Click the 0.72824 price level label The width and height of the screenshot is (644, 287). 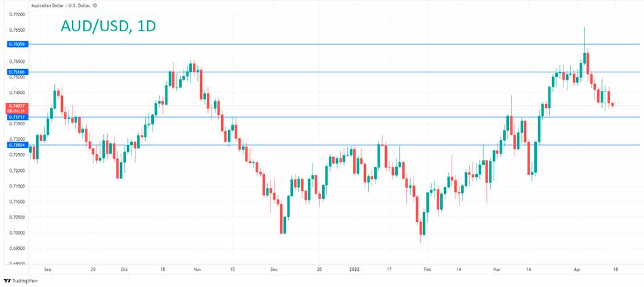click(17, 145)
